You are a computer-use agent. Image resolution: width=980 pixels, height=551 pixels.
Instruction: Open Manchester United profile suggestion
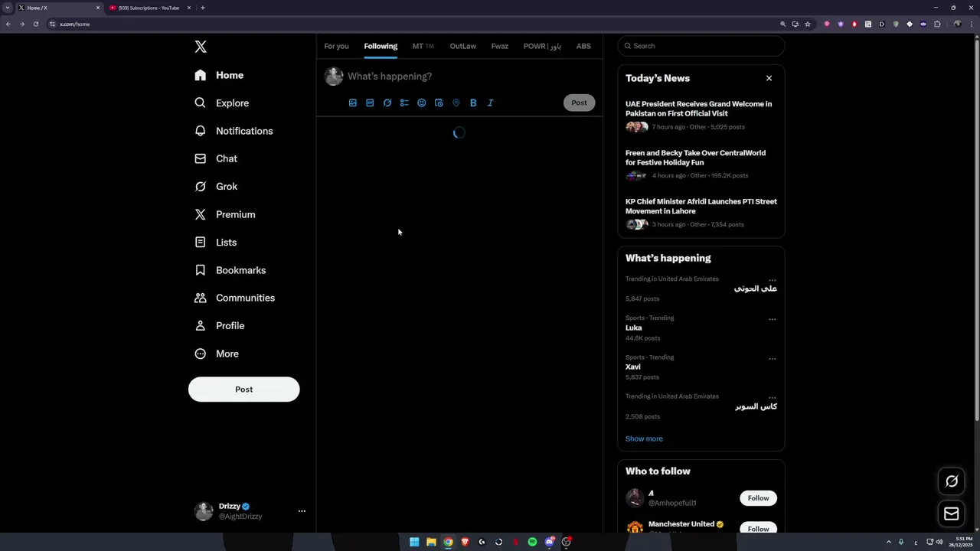(681, 524)
